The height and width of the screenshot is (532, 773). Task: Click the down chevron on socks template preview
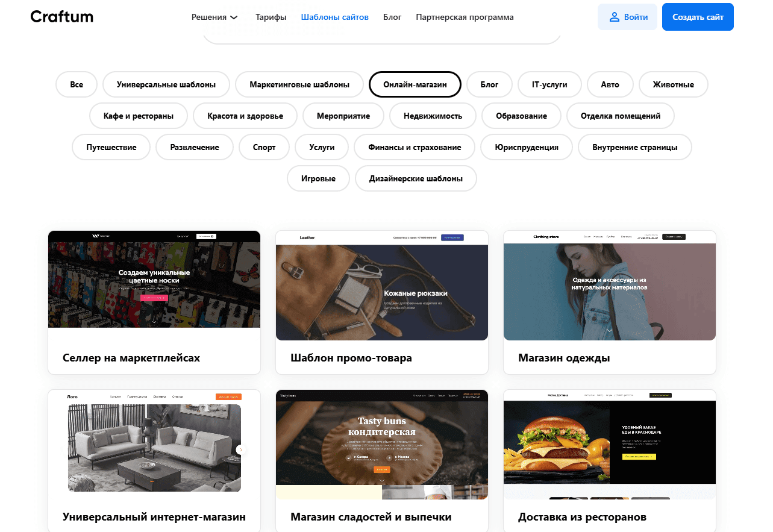point(154,322)
